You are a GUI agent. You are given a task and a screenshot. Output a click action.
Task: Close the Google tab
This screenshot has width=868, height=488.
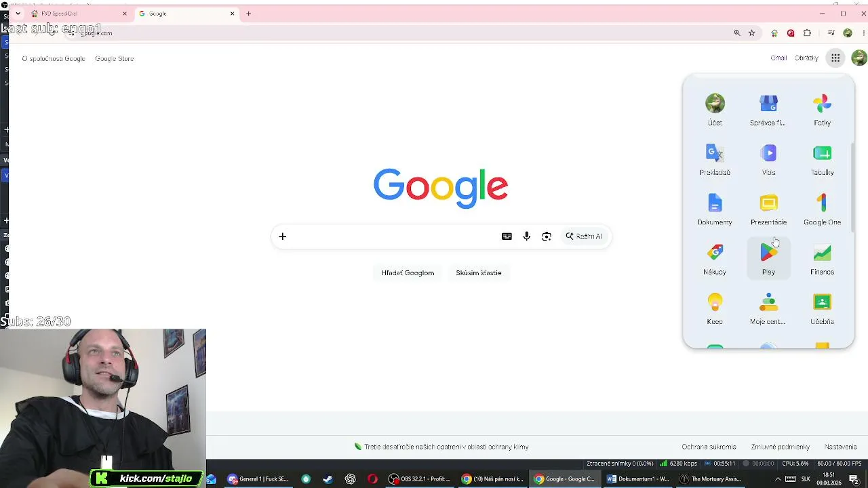[233, 14]
